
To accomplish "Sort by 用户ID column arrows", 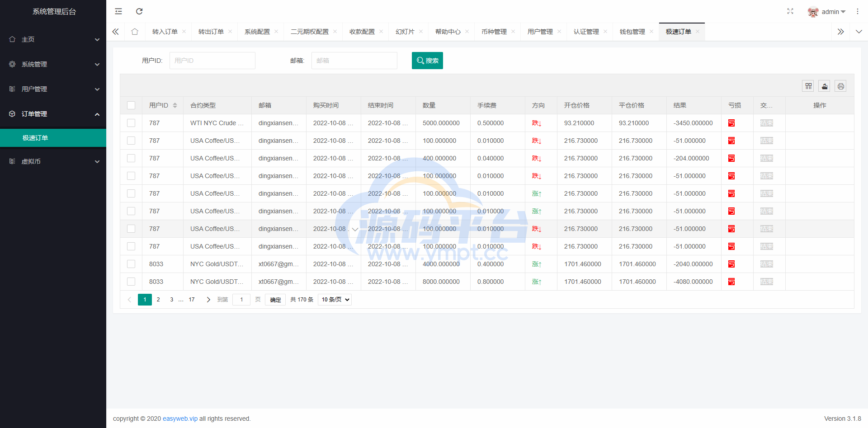I will click(x=175, y=105).
